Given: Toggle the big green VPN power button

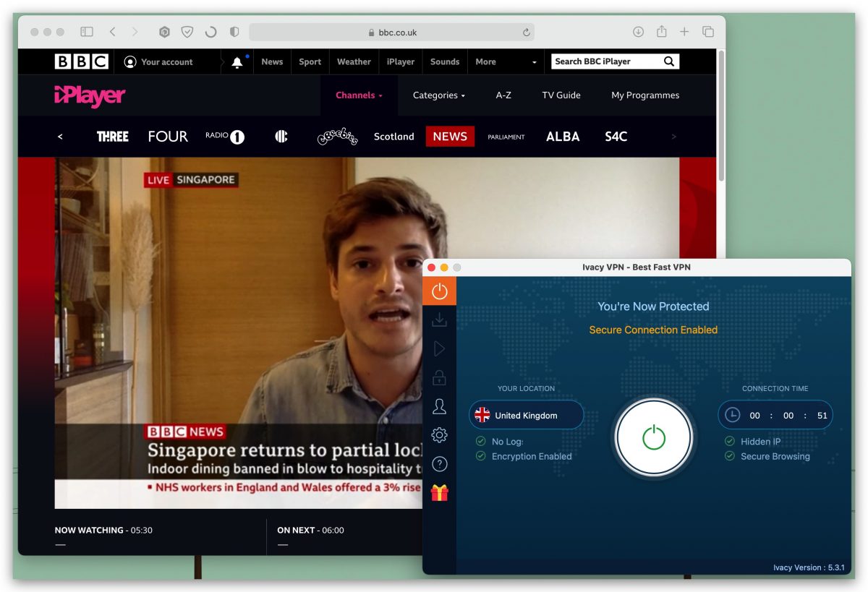Looking at the screenshot, I should pyautogui.click(x=654, y=437).
